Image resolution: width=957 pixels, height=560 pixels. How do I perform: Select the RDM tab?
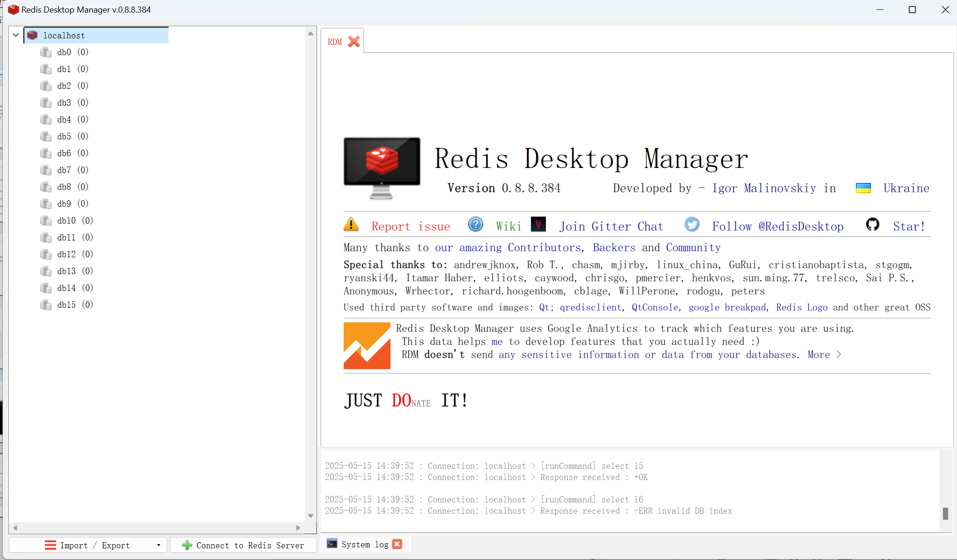coord(335,42)
